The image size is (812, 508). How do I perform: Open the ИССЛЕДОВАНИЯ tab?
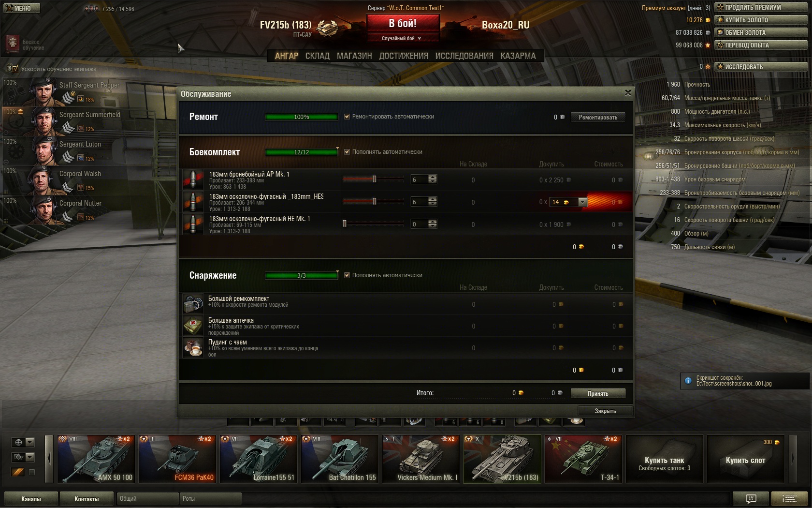(464, 56)
